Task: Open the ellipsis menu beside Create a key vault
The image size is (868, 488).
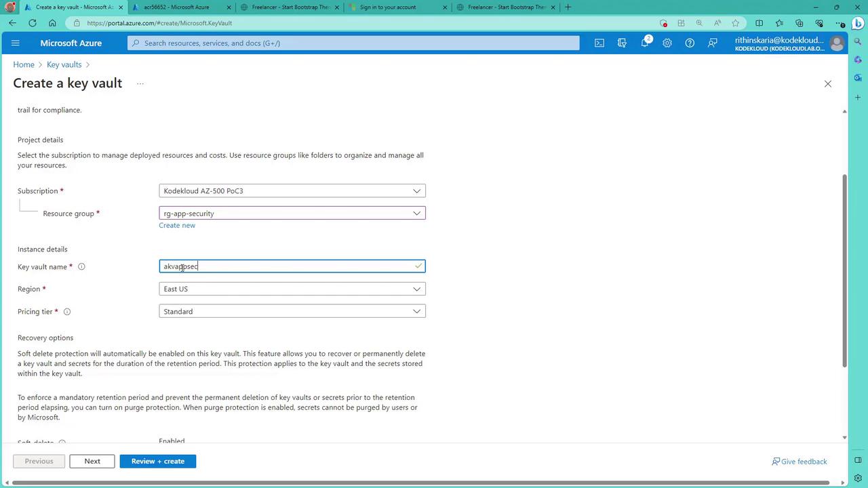Action: (x=140, y=83)
